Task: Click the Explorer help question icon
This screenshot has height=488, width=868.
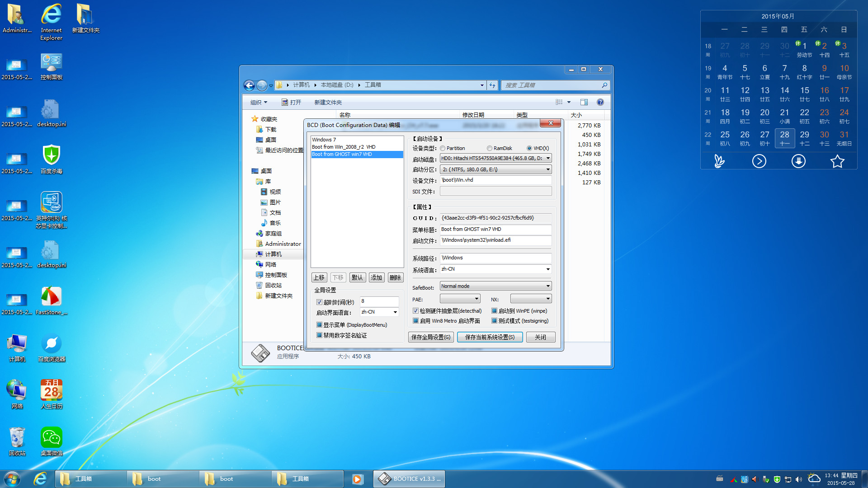Action: (600, 102)
